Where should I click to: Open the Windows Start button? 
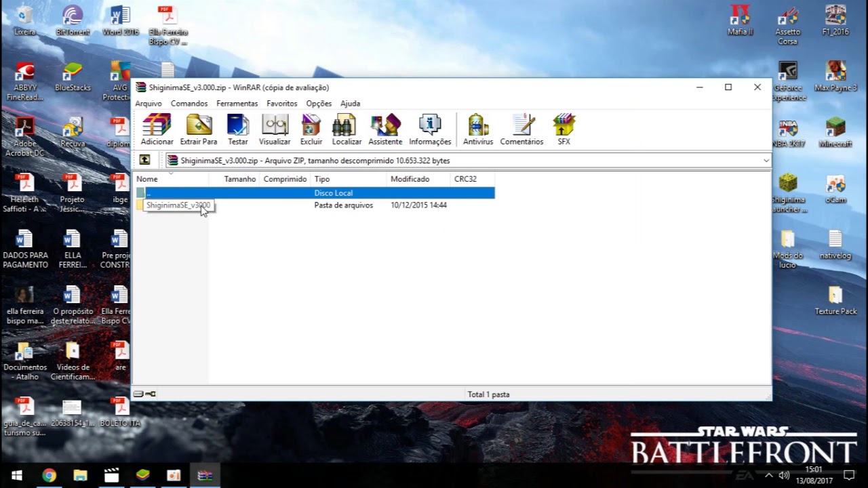(x=16, y=475)
